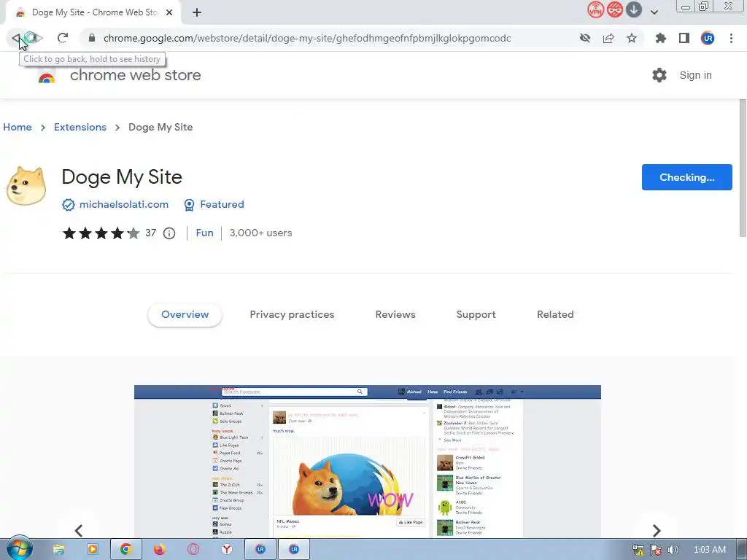This screenshot has width=747, height=560.
Task: Click the crossed-eye icon in address bar
Action: 585,38
